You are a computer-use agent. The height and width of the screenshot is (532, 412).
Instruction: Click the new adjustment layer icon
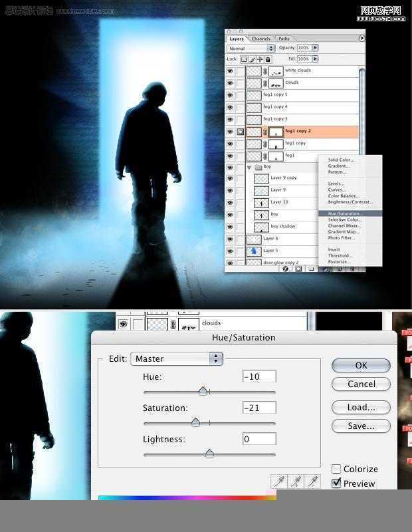tap(325, 269)
